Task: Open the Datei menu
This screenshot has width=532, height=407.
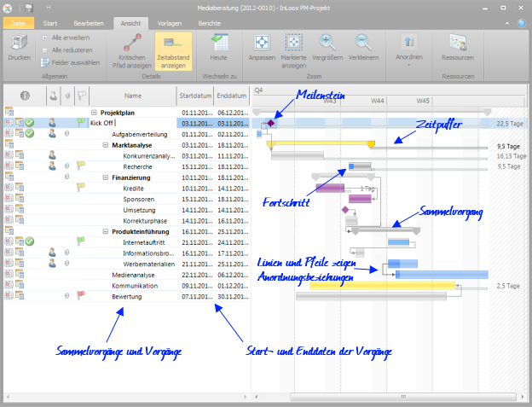Action: [18, 23]
